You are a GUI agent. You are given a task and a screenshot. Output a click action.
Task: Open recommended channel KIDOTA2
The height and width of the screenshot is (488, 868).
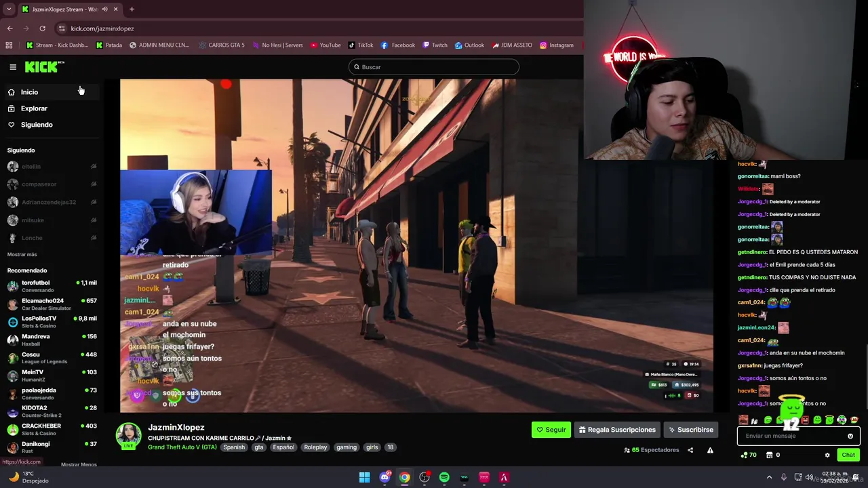pos(52,411)
